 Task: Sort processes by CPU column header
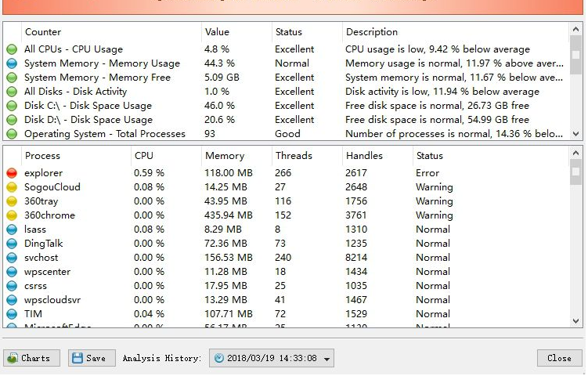(144, 156)
